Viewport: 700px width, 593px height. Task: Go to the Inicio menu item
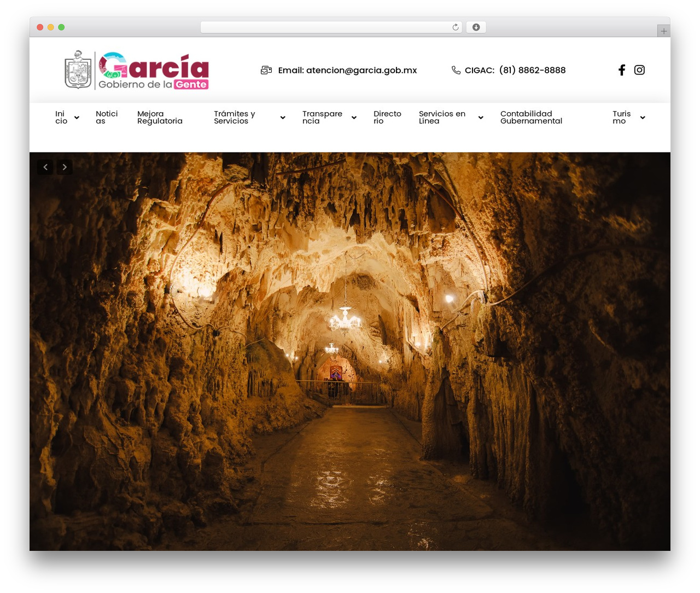[61, 118]
